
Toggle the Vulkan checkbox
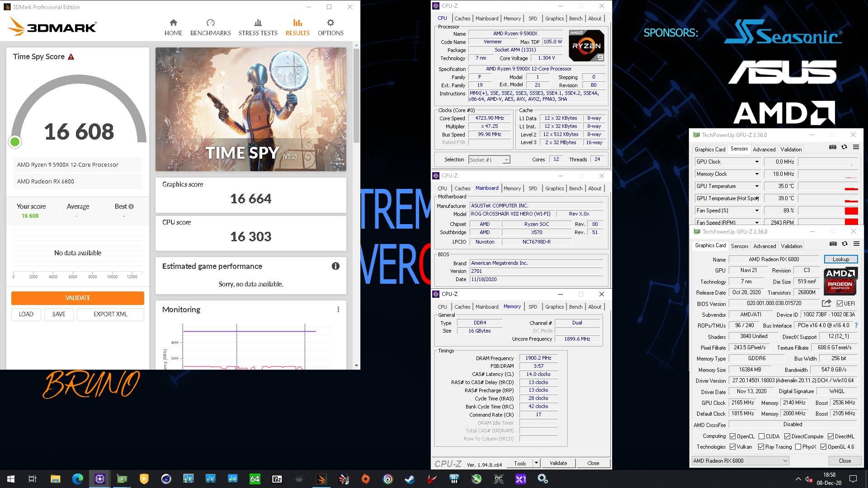(733, 446)
